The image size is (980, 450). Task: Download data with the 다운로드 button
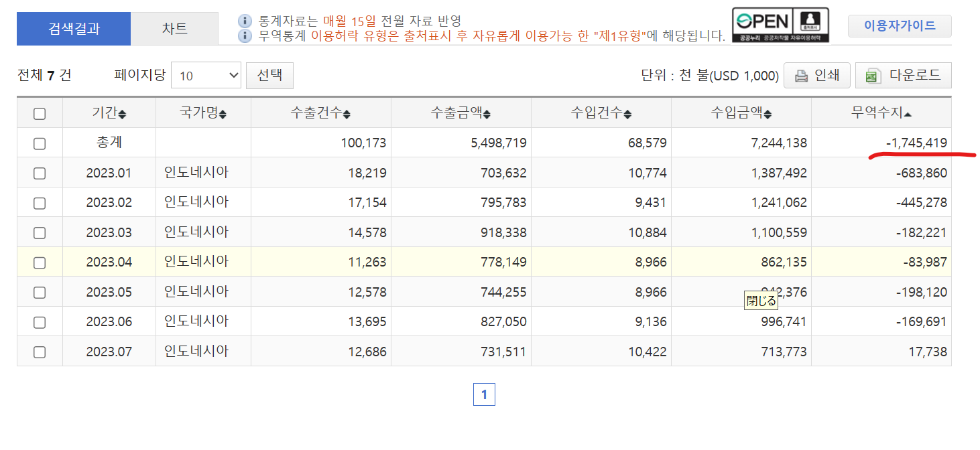pyautogui.click(x=903, y=76)
